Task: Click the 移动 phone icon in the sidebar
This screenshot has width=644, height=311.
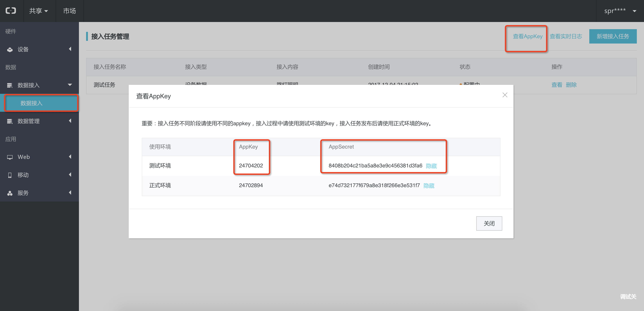Action: (x=10, y=175)
